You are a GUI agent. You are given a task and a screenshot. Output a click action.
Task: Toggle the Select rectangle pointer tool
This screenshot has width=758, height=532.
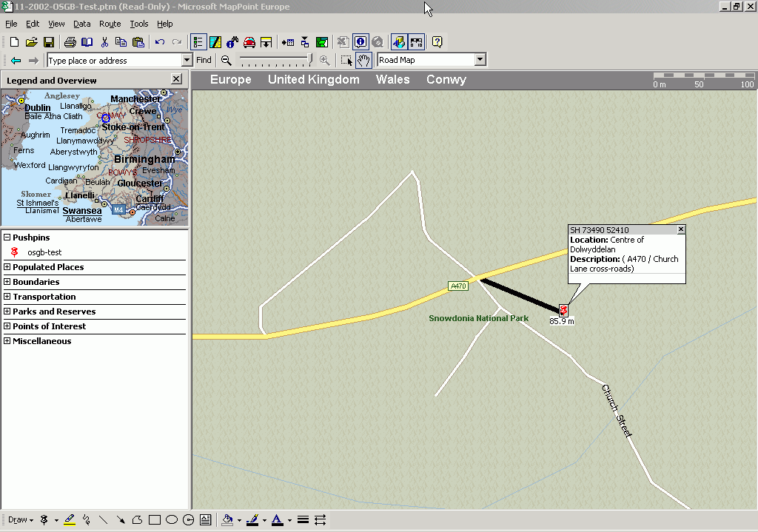[x=346, y=61]
